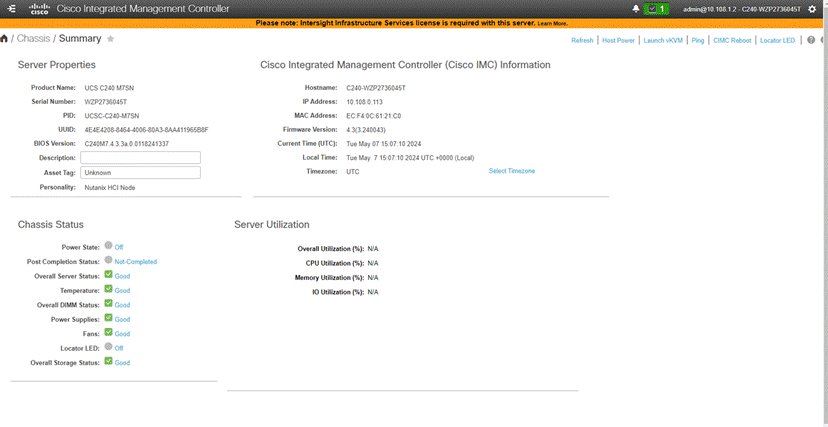Click the Overall DIMM Status green check icon

(108, 303)
